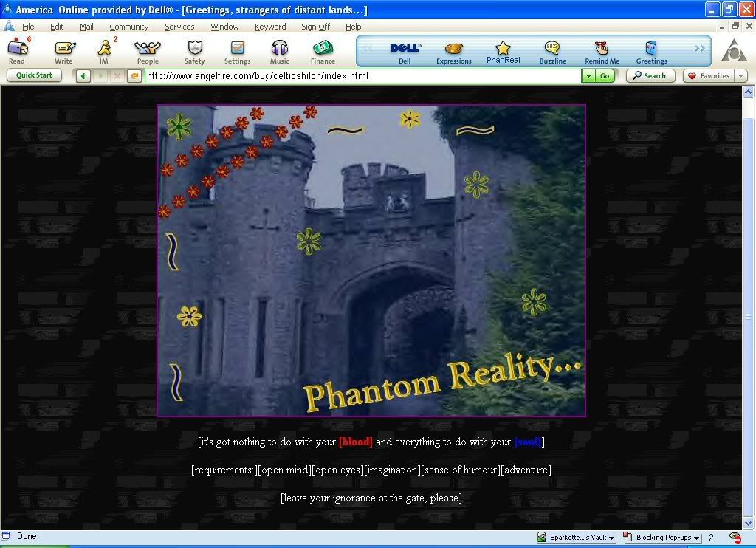
Task: Open the Read mail icon
Action: pos(17,49)
